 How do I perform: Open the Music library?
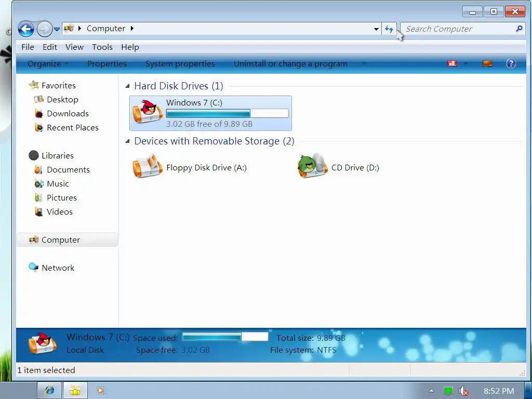click(58, 183)
